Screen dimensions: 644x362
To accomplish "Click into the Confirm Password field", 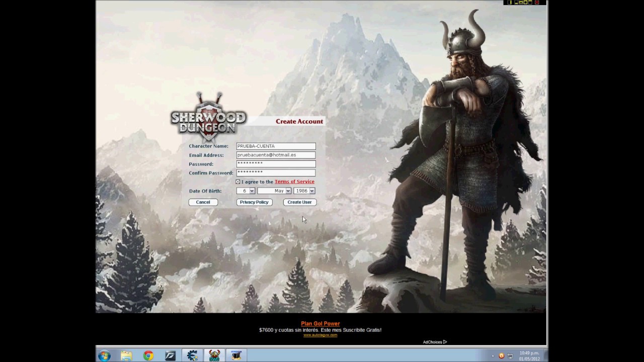I will (x=276, y=172).
